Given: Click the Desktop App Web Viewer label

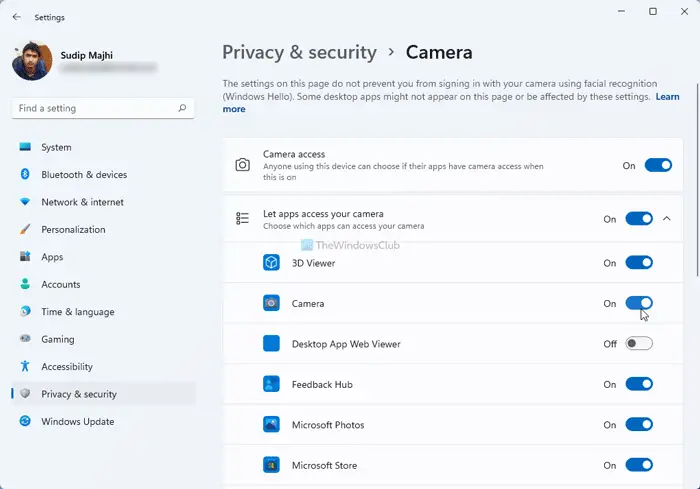Looking at the screenshot, I should click(x=346, y=344).
